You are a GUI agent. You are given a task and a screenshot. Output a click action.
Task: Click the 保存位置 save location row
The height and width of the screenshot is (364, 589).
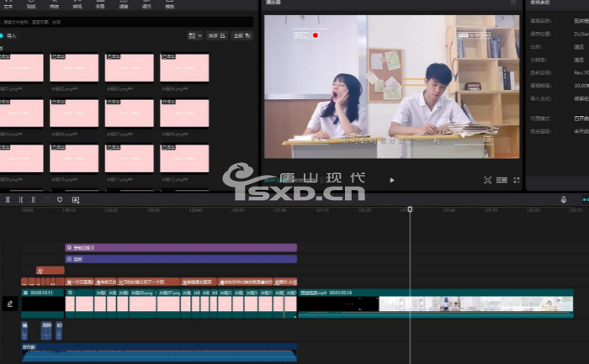[x=560, y=34]
